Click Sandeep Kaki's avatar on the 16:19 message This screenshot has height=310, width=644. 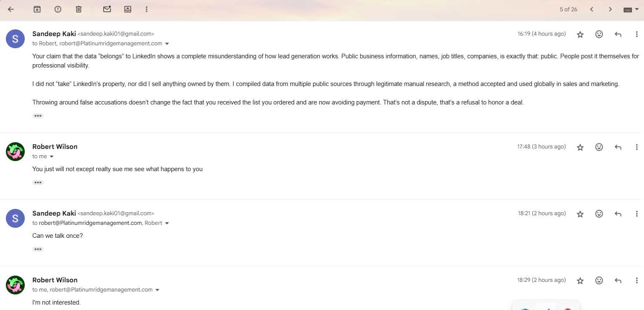pos(15,39)
